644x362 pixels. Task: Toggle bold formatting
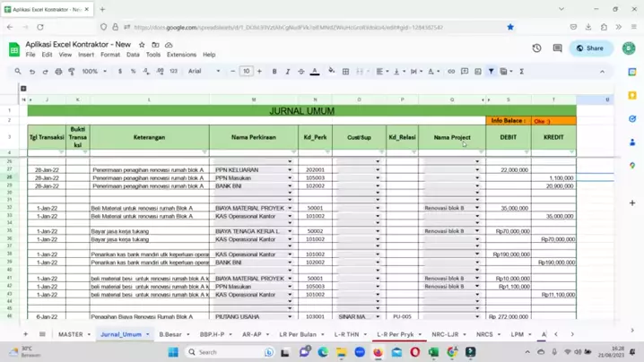274,72
